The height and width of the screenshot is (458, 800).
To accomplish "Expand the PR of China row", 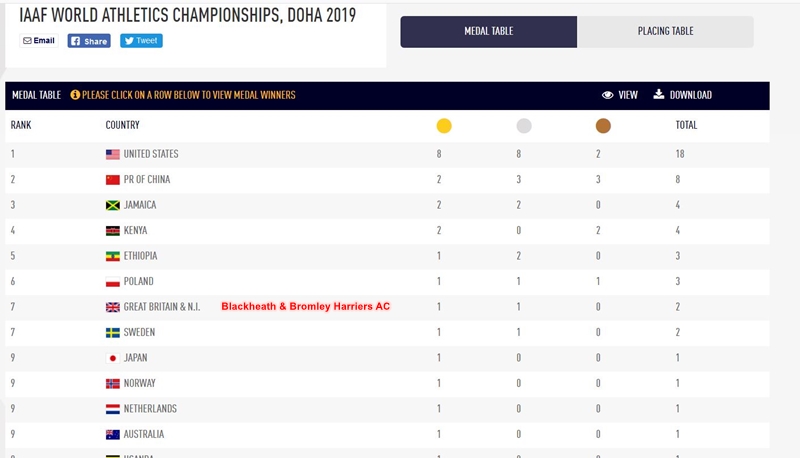I will [x=387, y=180].
